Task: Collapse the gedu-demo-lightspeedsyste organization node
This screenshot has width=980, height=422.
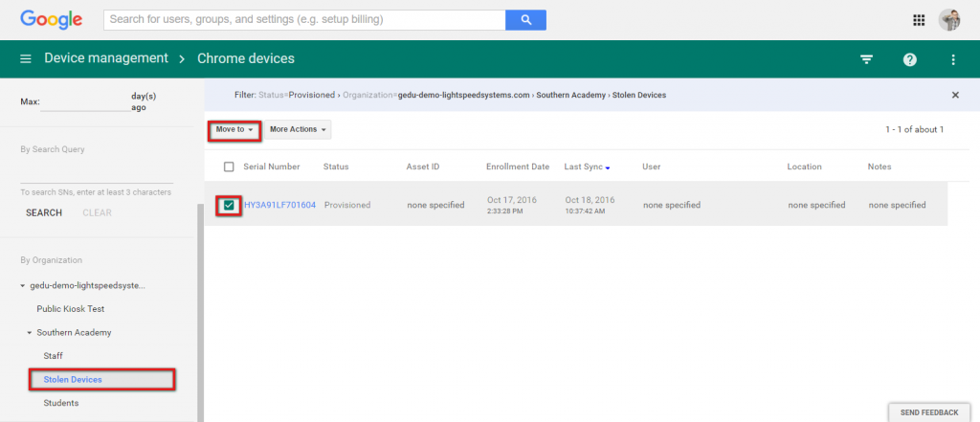Action: click(23, 286)
